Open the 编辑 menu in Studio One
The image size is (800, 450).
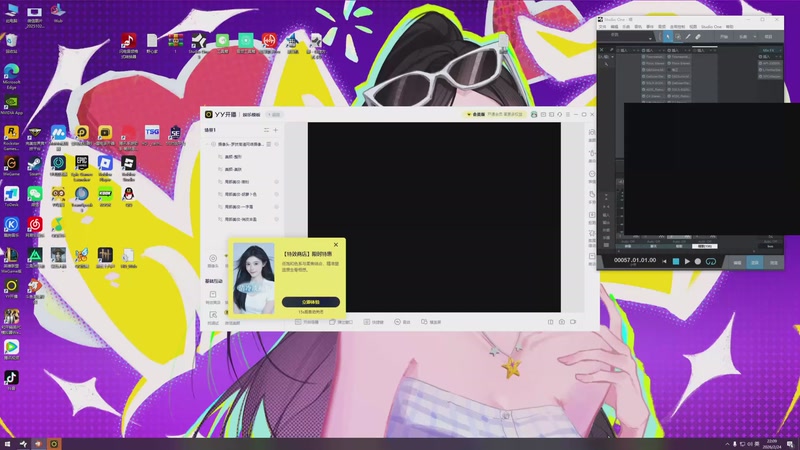[614, 27]
